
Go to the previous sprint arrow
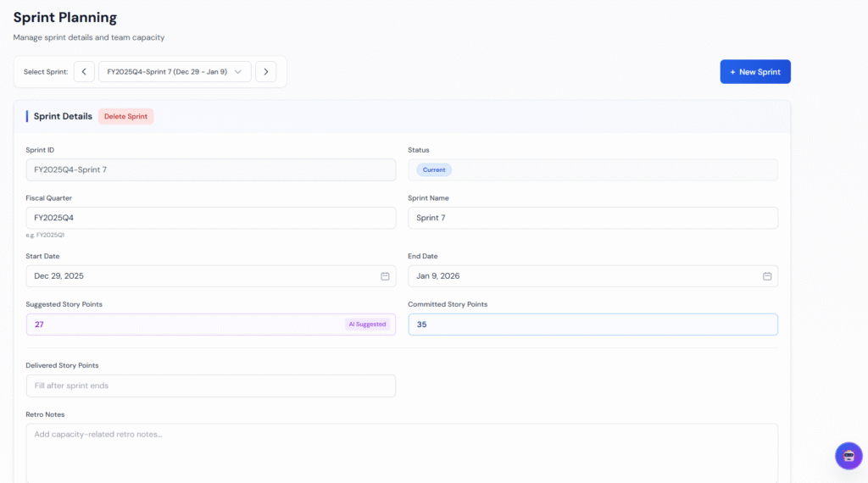click(x=84, y=72)
